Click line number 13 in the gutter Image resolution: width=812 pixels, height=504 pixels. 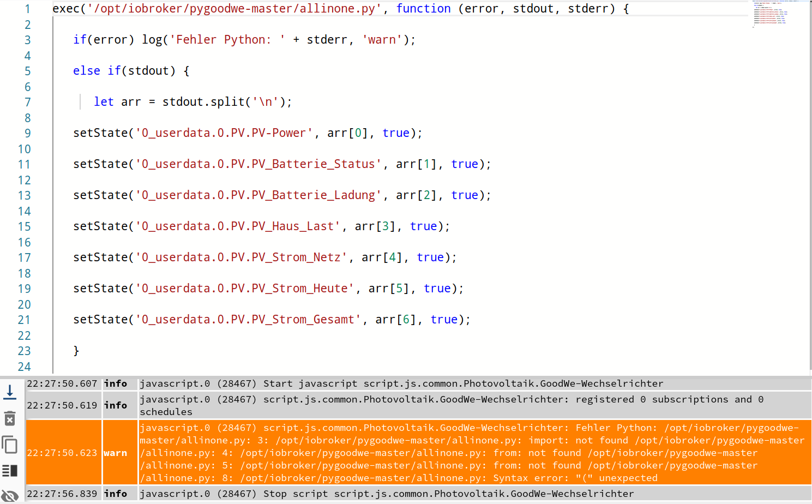[x=24, y=195]
